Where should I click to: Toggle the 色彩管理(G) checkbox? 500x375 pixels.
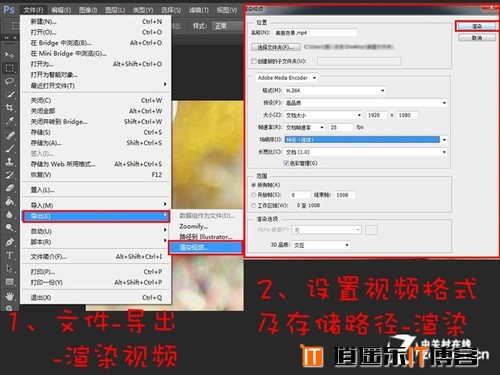pos(286,163)
